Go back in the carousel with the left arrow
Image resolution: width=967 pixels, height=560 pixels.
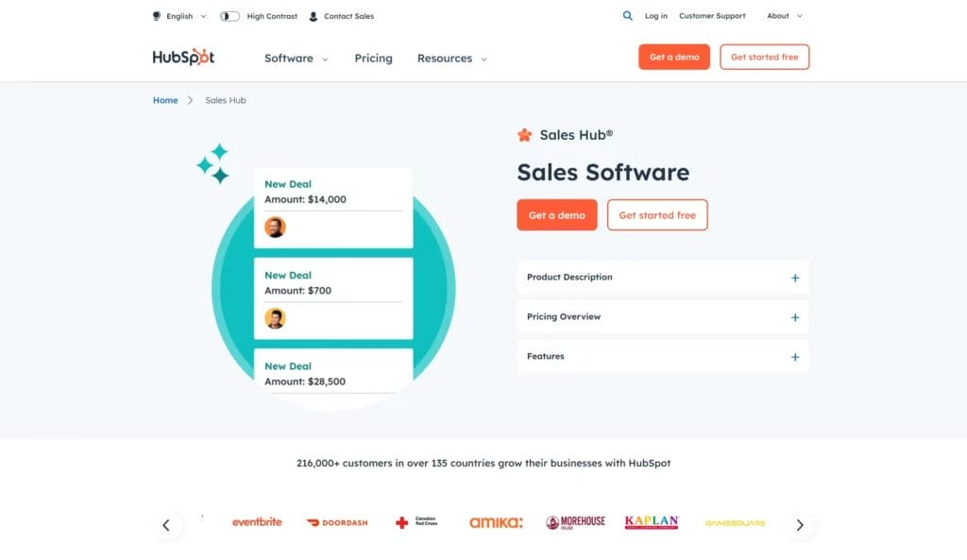167,524
